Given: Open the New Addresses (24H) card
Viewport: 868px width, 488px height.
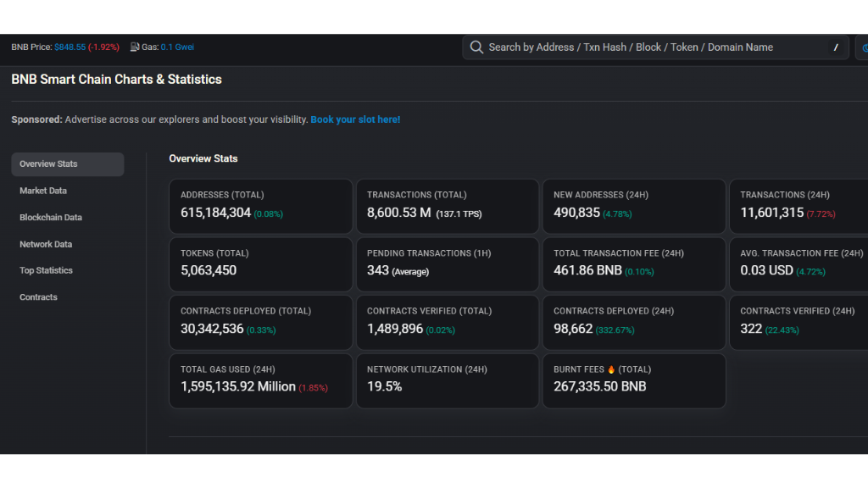Looking at the screenshot, I should (x=634, y=207).
